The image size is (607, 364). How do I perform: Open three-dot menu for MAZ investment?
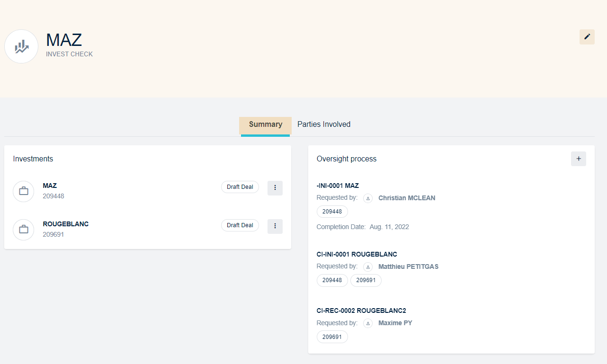[275, 188]
